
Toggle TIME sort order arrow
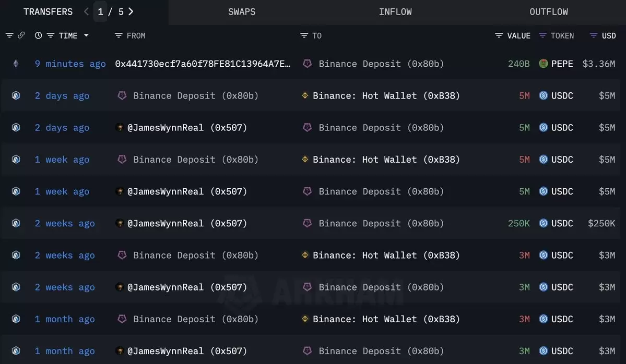point(86,35)
